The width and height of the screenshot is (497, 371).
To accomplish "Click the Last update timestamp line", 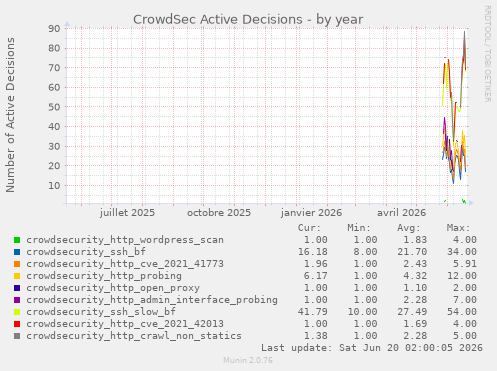I will point(372,348).
